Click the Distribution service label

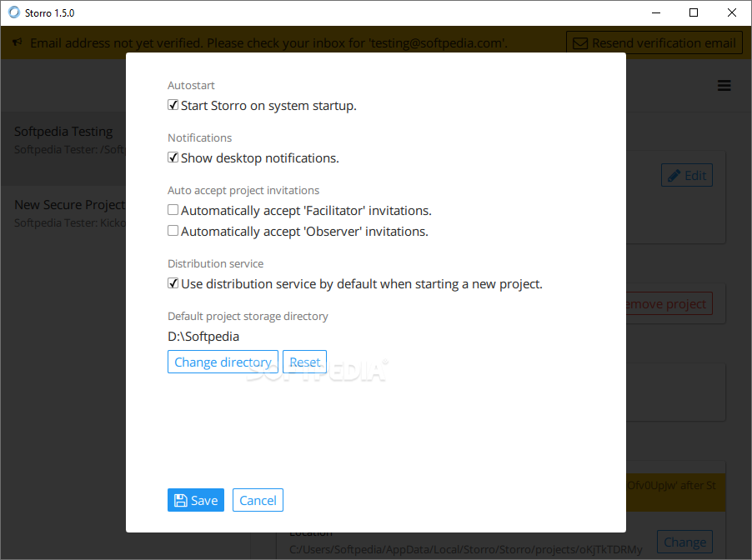tap(215, 263)
